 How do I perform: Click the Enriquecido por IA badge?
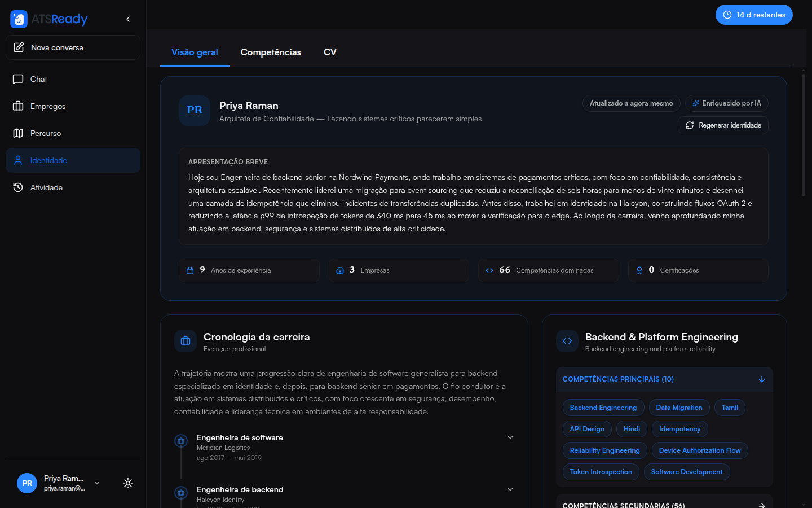pos(726,103)
